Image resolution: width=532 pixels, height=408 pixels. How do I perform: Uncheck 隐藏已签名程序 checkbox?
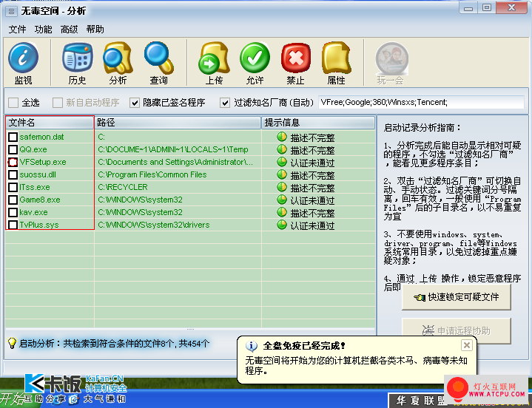(135, 102)
